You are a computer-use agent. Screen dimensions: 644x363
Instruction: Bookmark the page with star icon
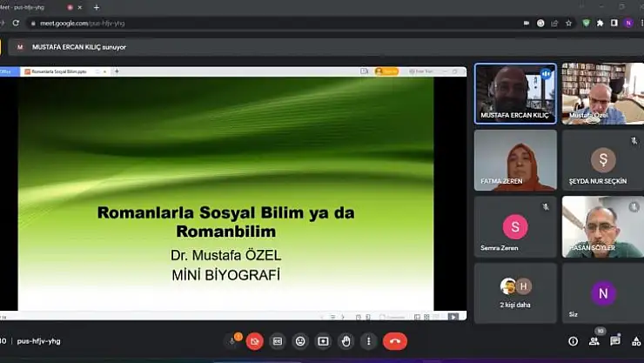[x=569, y=23]
